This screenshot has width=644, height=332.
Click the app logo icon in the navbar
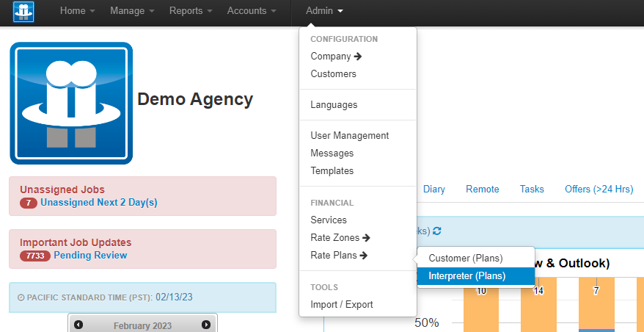23,12
